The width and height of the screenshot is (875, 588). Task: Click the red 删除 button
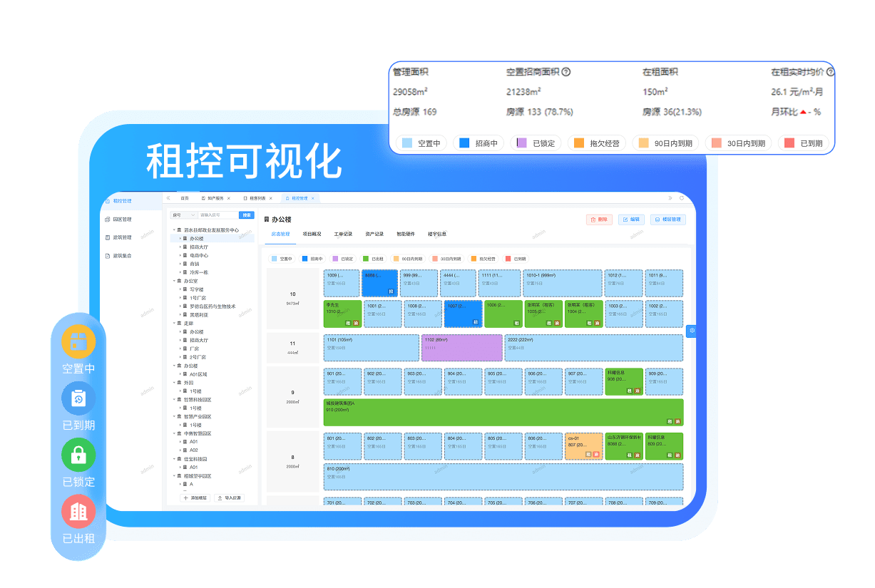[599, 220]
